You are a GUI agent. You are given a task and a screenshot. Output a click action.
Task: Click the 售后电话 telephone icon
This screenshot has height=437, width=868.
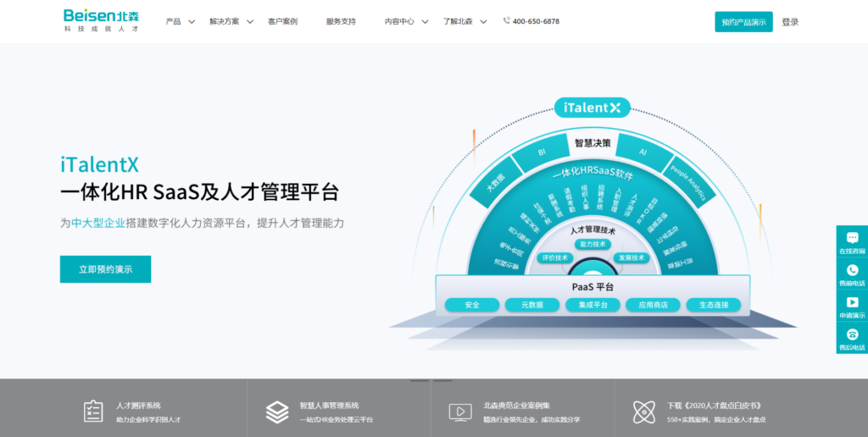pos(852,335)
